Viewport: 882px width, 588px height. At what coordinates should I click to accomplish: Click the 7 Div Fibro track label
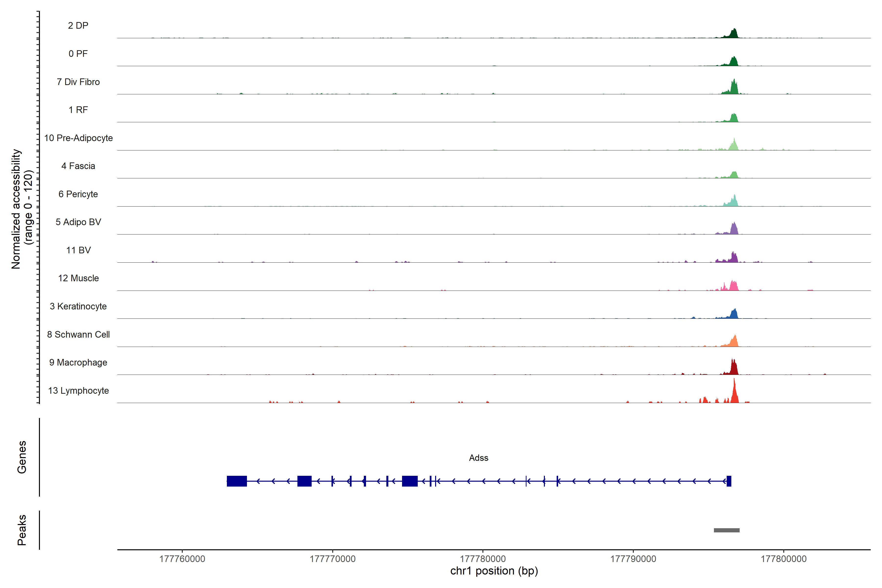click(x=78, y=82)
